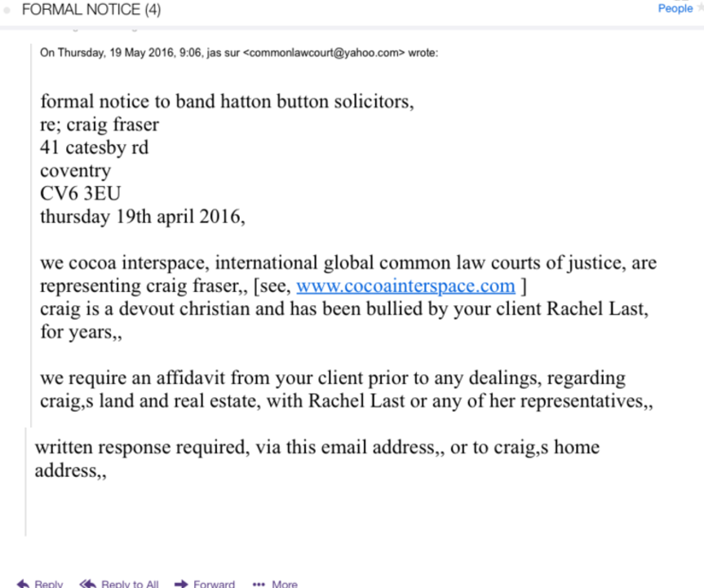Click the "written response required" paragraph

tap(317, 458)
